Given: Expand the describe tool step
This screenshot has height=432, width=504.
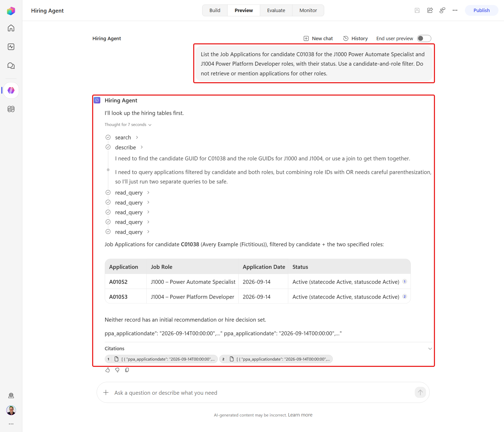Looking at the screenshot, I should pos(129,147).
